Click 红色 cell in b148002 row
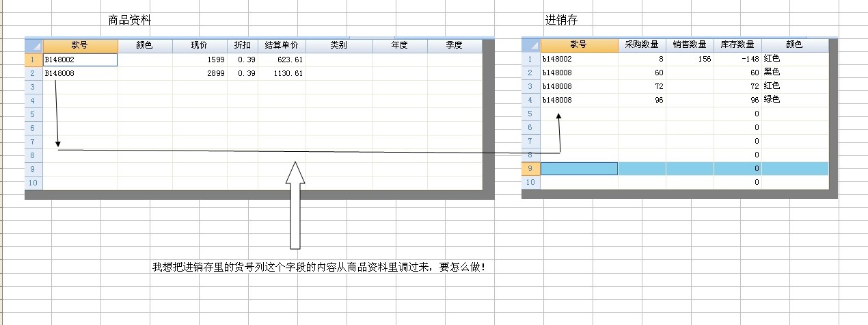Viewport: 868px width, 325px height. pos(795,59)
